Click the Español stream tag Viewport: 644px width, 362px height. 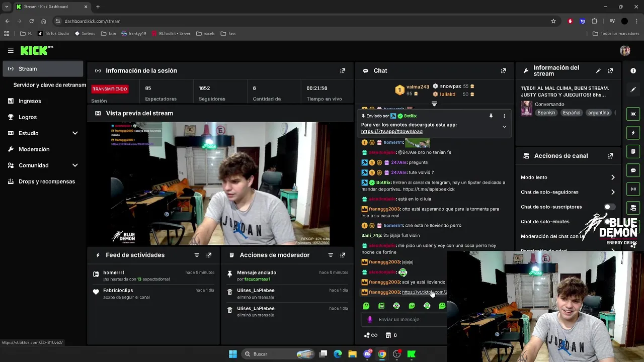coord(571,113)
